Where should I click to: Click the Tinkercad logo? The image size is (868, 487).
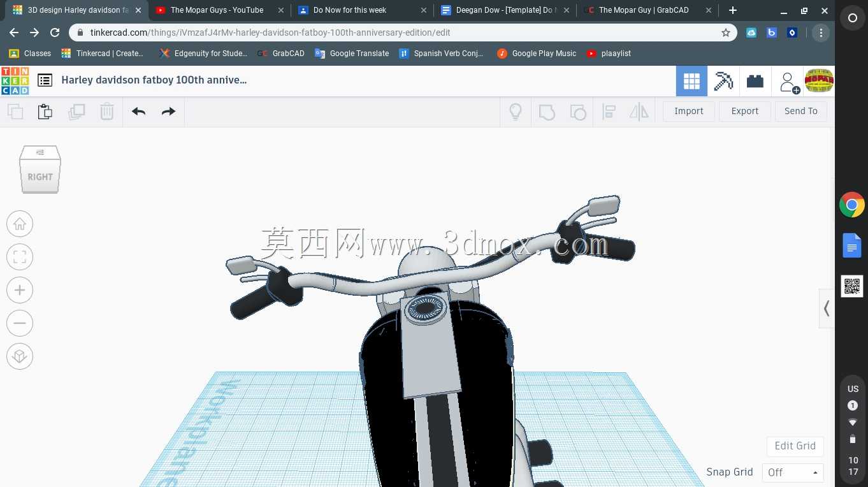tap(15, 80)
